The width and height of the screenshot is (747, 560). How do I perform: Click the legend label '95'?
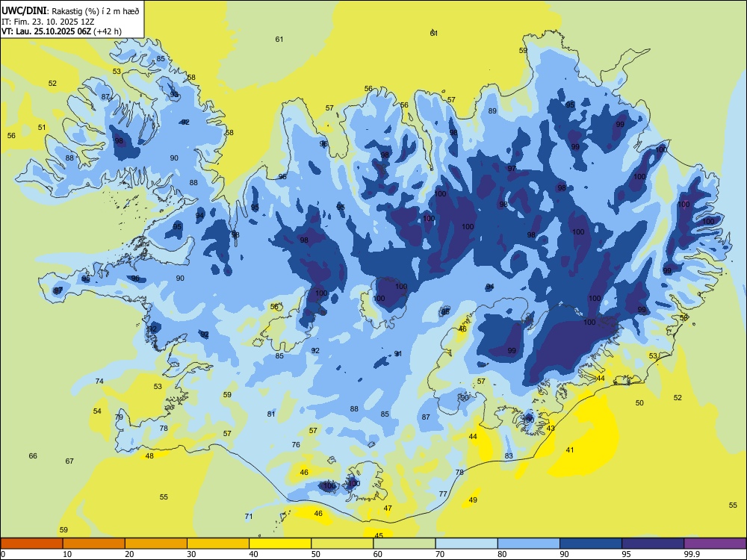click(x=626, y=554)
